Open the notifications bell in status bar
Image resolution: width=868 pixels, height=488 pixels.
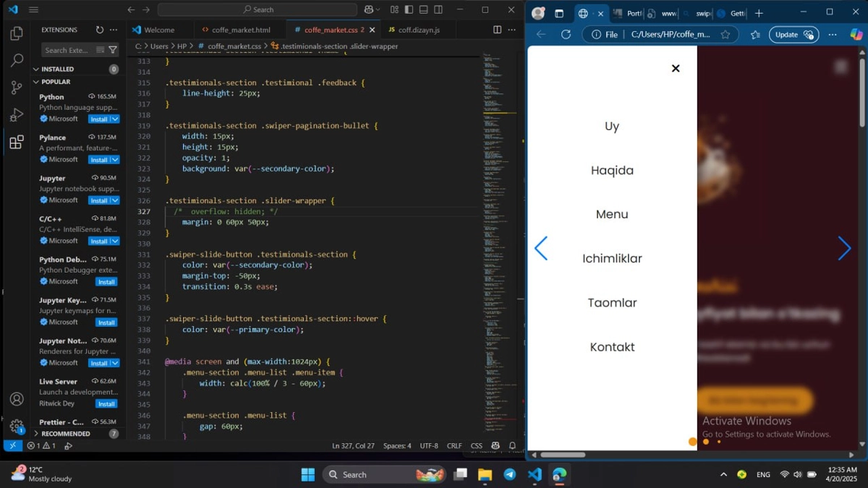[x=512, y=446]
